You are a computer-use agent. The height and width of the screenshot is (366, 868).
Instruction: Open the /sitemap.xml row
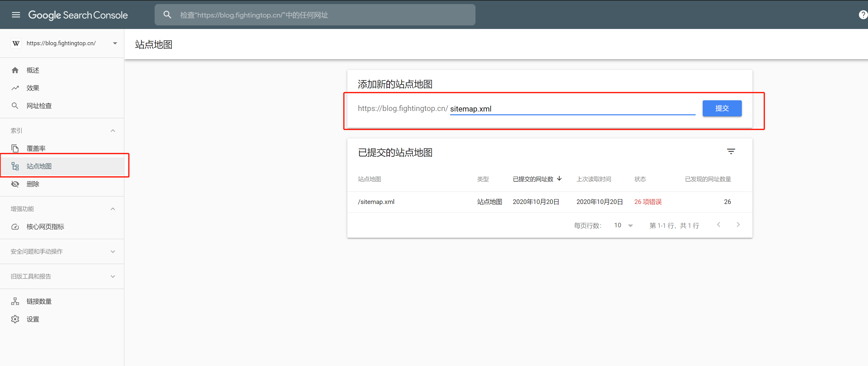coord(550,202)
